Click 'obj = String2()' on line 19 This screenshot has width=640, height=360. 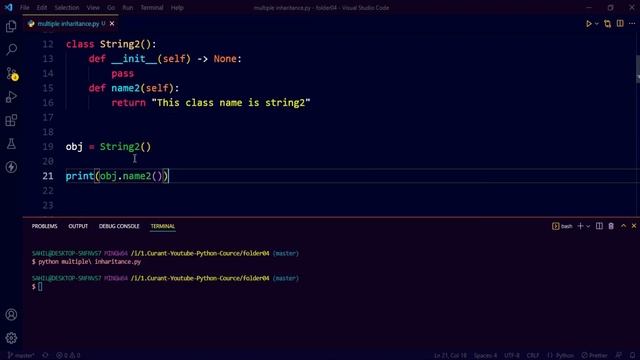click(x=108, y=147)
